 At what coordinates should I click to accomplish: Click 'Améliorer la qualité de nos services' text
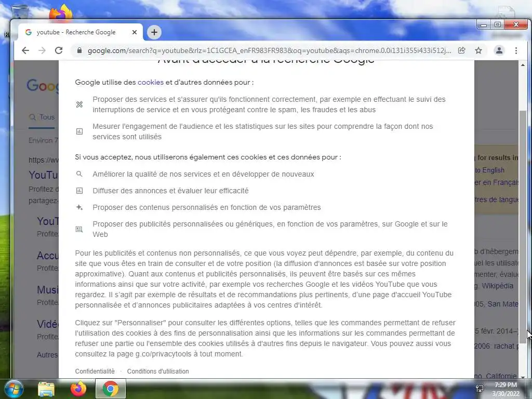pos(151,174)
